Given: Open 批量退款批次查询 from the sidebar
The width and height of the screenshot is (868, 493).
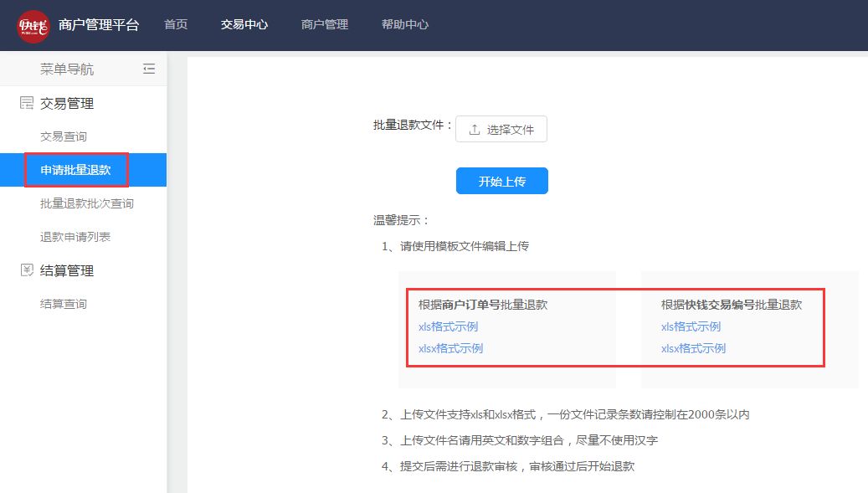Looking at the screenshot, I should 87,203.
